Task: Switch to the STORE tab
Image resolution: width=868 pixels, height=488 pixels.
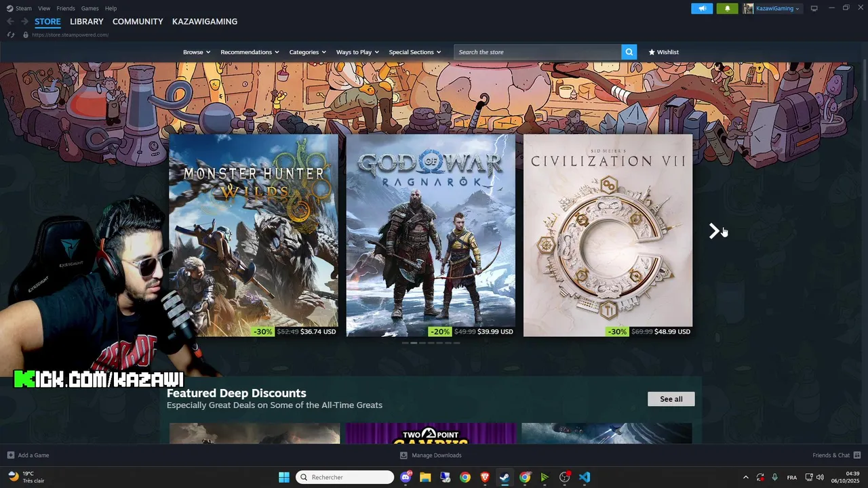Action: click(47, 22)
